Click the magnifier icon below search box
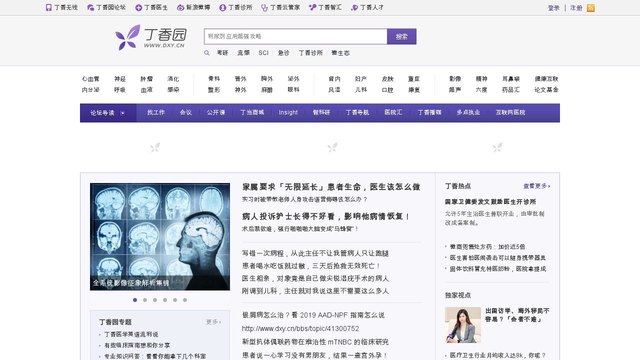This screenshot has height=360, width=640. pos(207,53)
